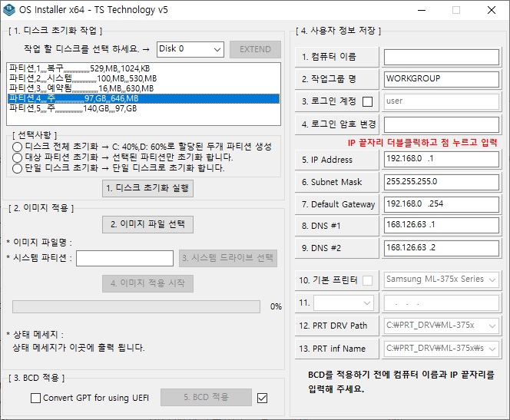Click the 시스템 파티션 input field
510x420 pixels.
pos(124,258)
